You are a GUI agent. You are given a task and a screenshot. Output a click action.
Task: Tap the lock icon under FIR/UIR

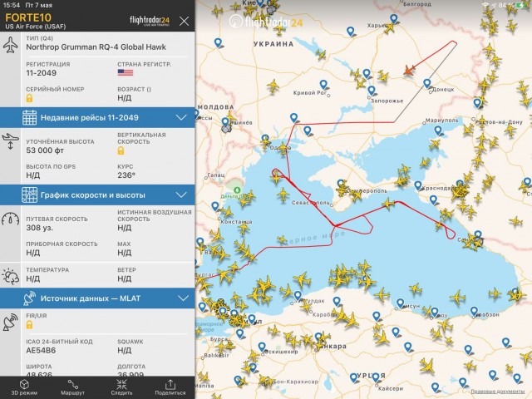[x=30, y=325]
